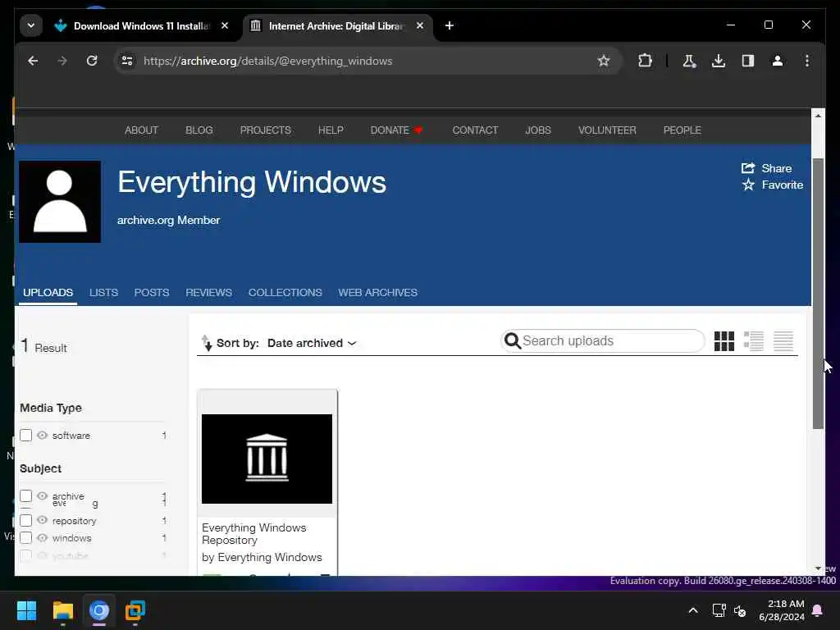The image size is (840, 630).
Task: Click the browser forward arrow
Action: pyautogui.click(x=62, y=61)
